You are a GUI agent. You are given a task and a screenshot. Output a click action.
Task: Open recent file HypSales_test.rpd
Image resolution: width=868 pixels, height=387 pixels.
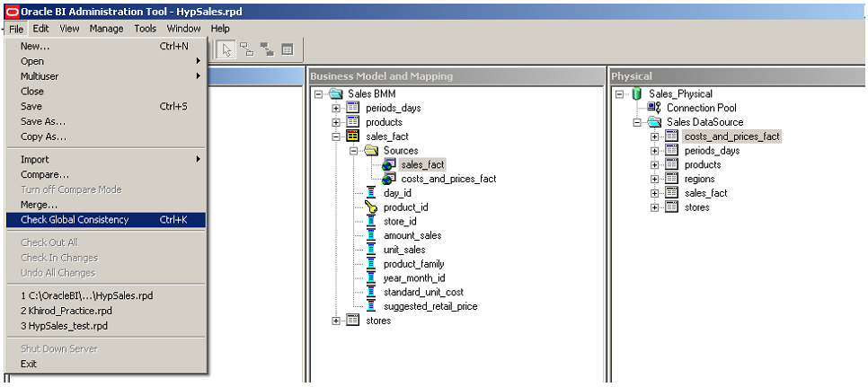point(106,326)
